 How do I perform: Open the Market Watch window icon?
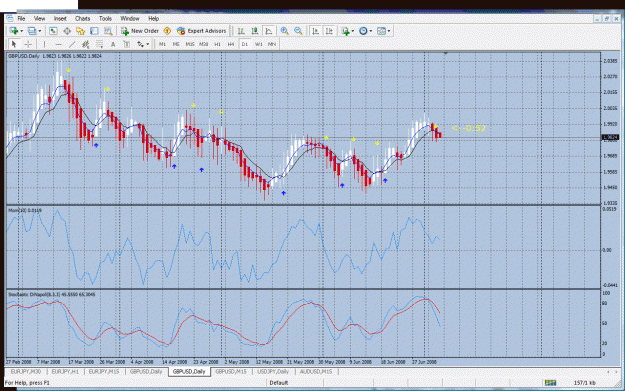(x=53, y=31)
